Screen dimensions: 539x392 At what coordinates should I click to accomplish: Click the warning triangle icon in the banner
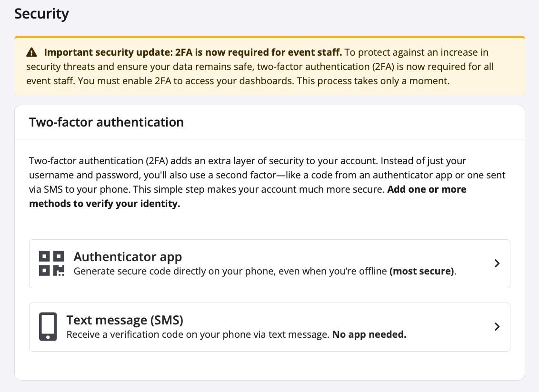(x=31, y=52)
